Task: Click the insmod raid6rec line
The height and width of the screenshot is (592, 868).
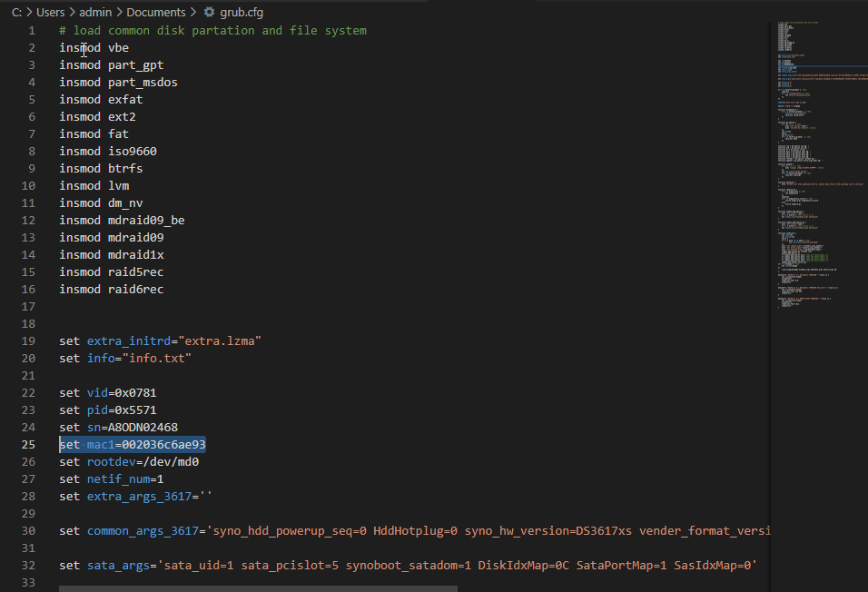Action: pyautogui.click(x=112, y=290)
